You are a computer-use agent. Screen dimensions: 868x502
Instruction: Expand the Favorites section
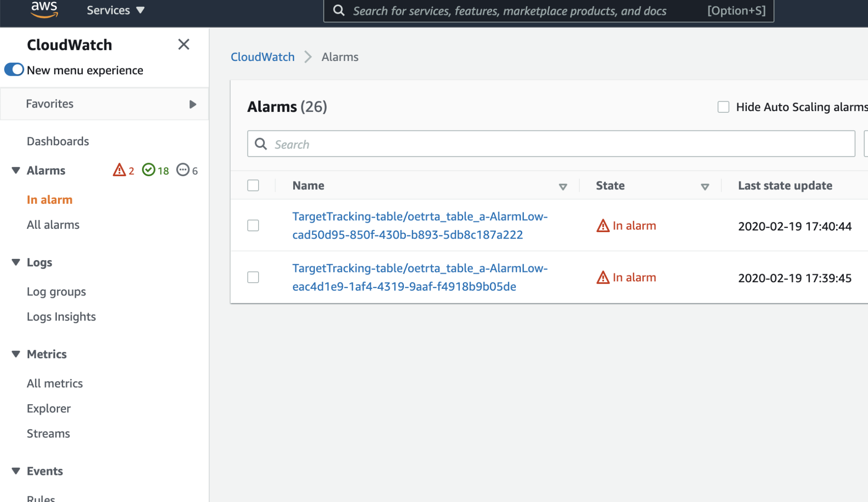click(193, 104)
